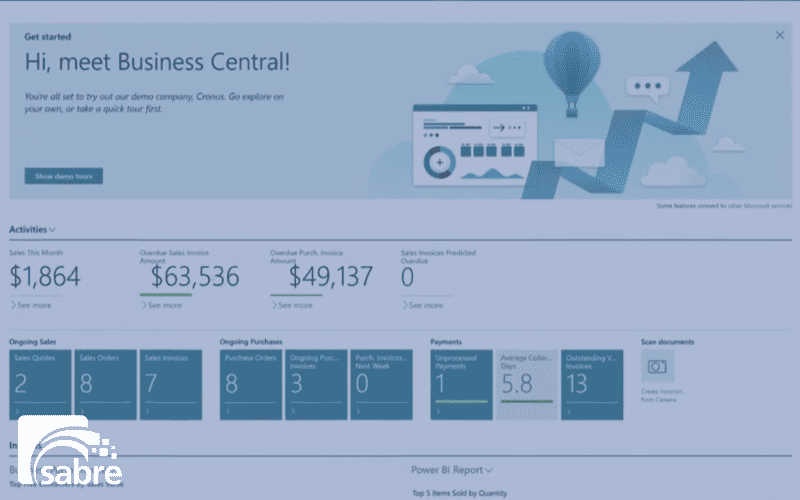Expand the Activities dropdown chevron
The height and width of the screenshot is (500, 800).
click(x=52, y=230)
